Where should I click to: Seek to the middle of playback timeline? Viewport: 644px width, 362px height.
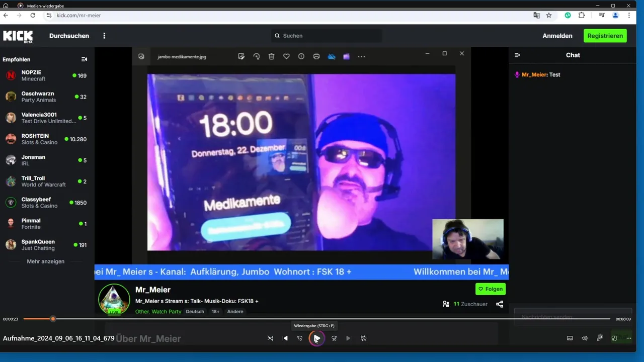coord(316,319)
